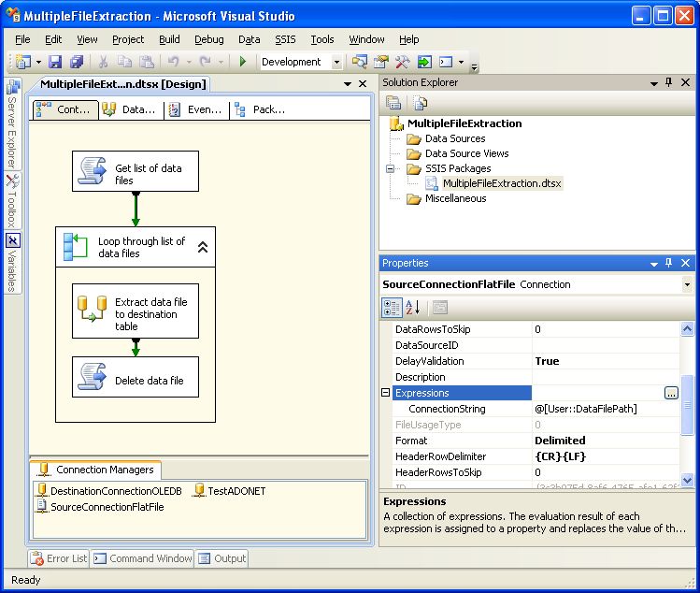Open the Command Window icon dropdown arrow
Image resolution: width=700 pixels, height=593 pixels.
pos(462,62)
